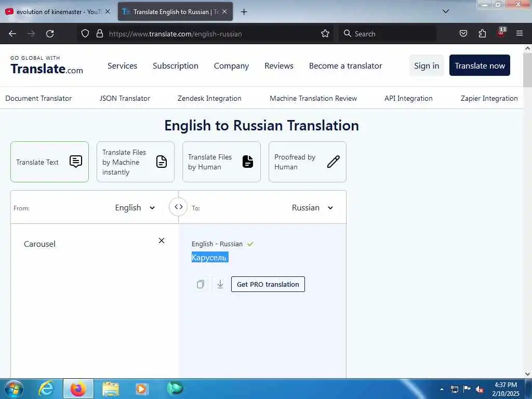Expand the Russian target language dropdown
532x399 pixels.
312,208
